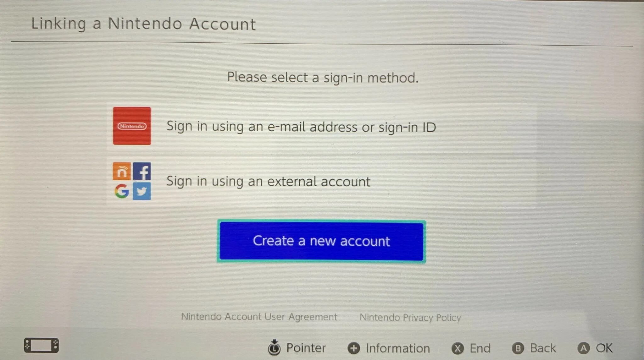Open Nintendo Privacy Policy link
The height and width of the screenshot is (360, 644).
coord(409,316)
